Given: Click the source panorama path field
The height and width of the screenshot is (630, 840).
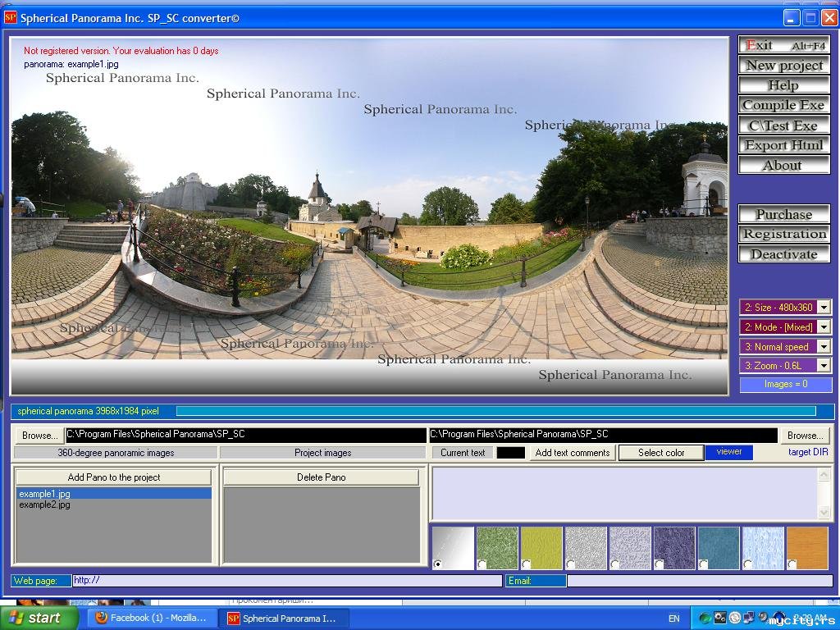Looking at the screenshot, I should tap(245, 435).
